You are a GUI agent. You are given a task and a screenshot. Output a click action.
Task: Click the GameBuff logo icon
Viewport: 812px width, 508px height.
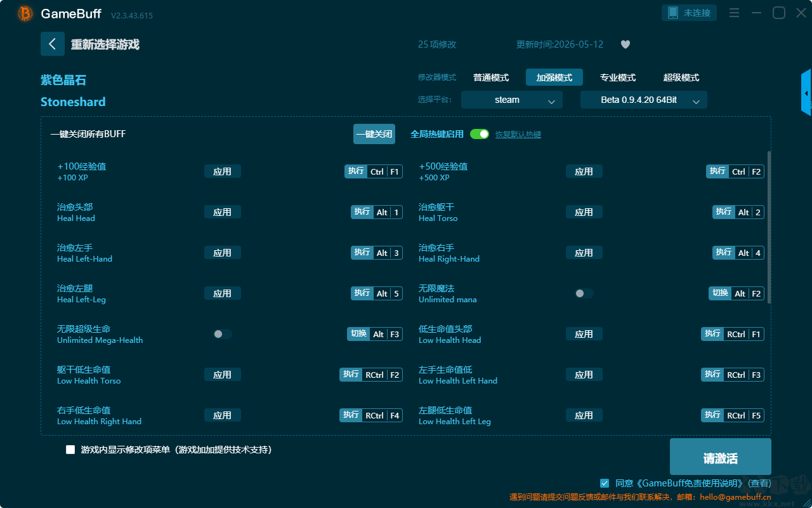coord(25,13)
